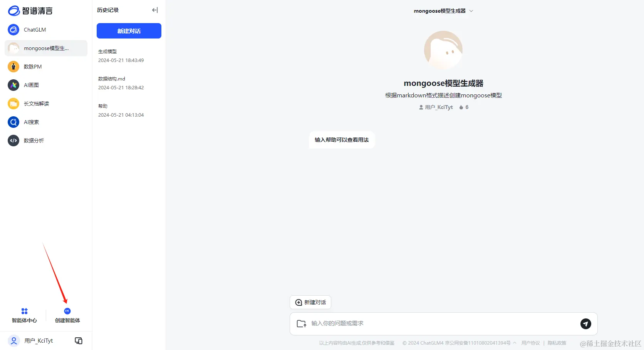
Task: Click the timestamp 2024-05-21 04:13:04
Action: [121, 115]
